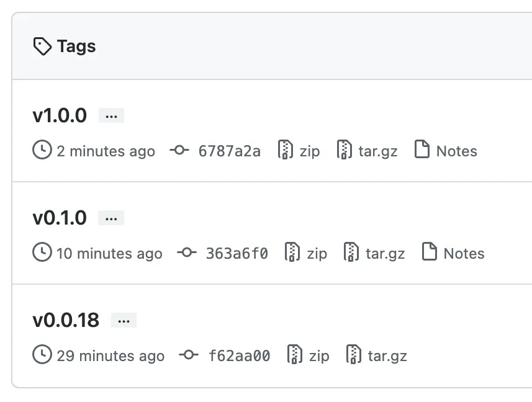Click the Notes file icon for v1.0.0

pos(422,150)
